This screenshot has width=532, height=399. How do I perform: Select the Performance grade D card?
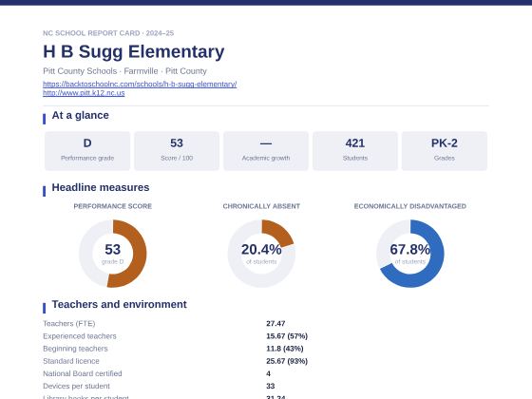click(87, 151)
